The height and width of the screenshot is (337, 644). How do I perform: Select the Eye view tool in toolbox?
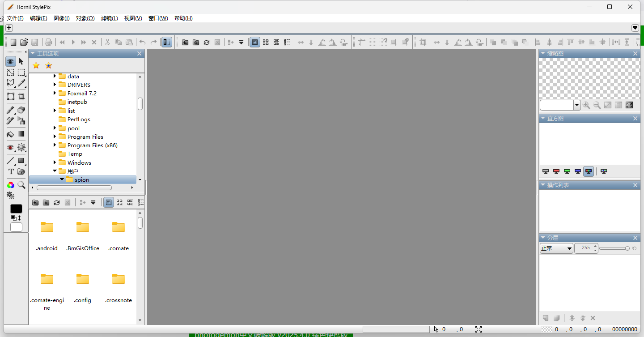(10, 61)
